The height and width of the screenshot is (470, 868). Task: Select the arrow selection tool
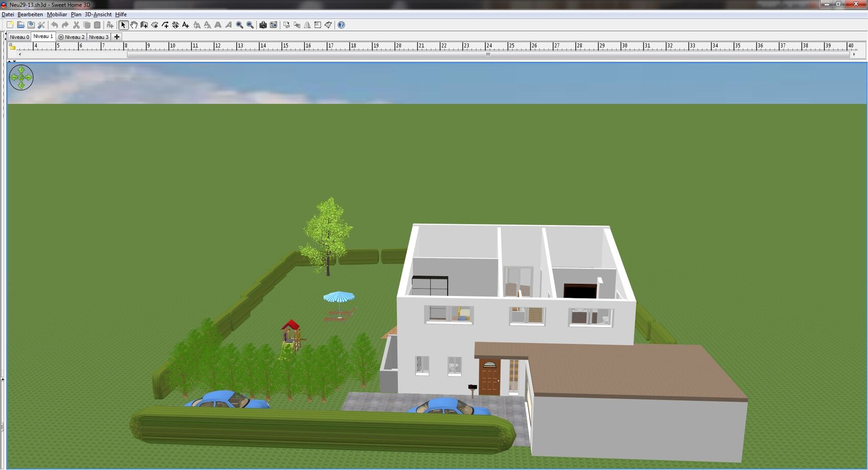123,25
